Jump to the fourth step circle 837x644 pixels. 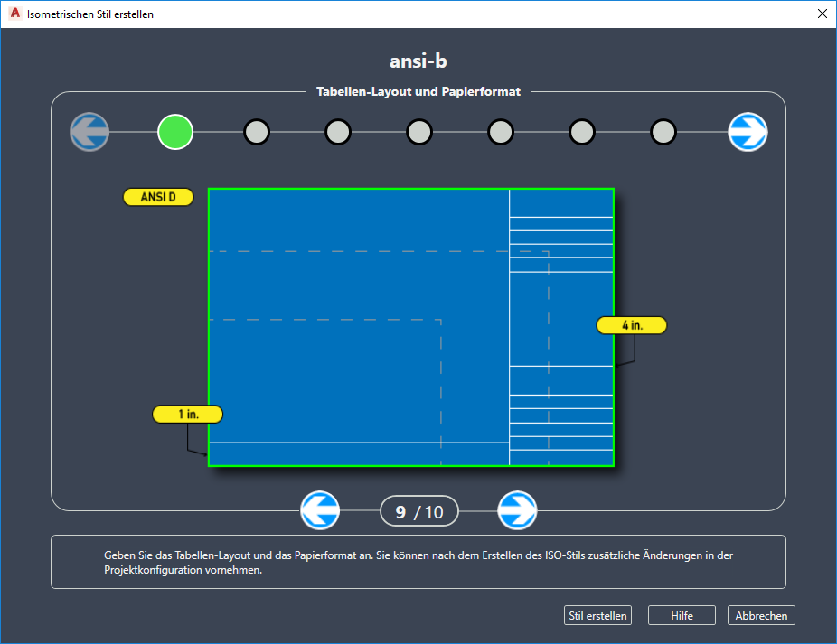click(x=419, y=132)
